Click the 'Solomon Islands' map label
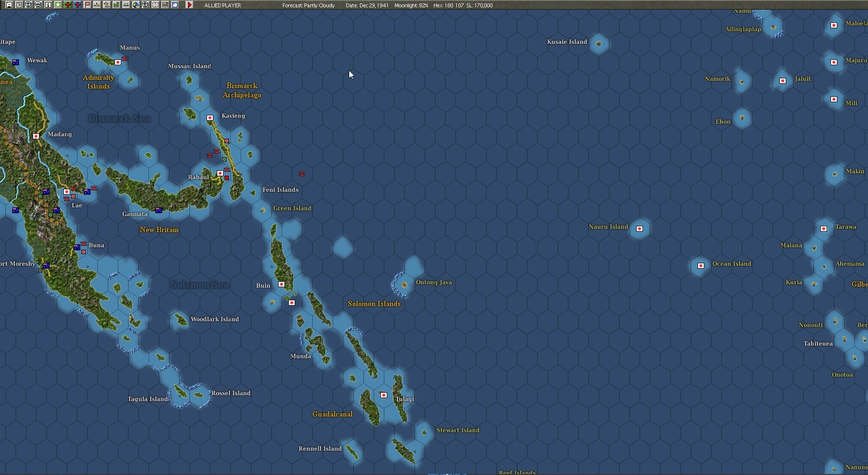The height and width of the screenshot is (475, 868). click(374, 304)
